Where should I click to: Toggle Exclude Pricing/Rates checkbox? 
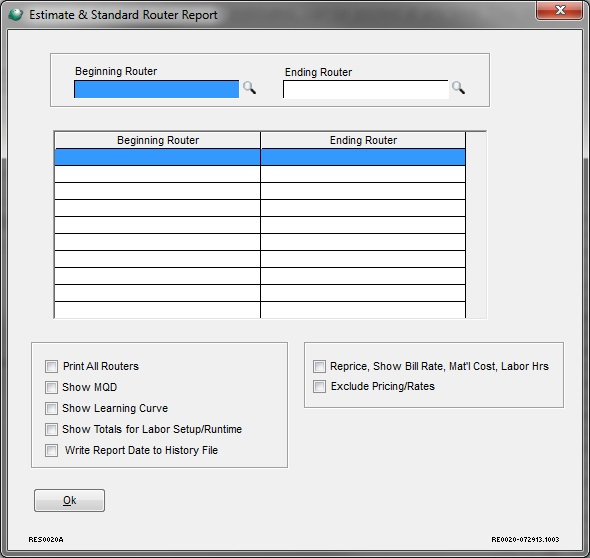tap(319, 386)
